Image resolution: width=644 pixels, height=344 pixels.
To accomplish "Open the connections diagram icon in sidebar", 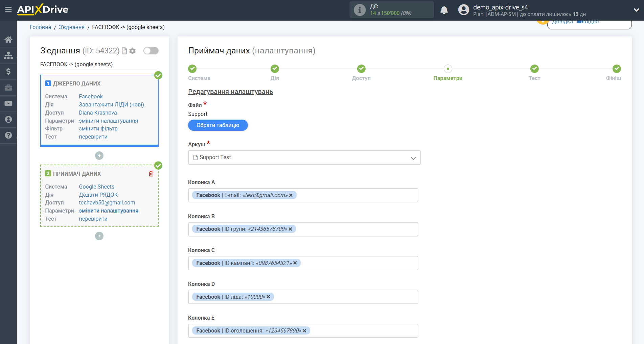I will click(x=8, y=55).
